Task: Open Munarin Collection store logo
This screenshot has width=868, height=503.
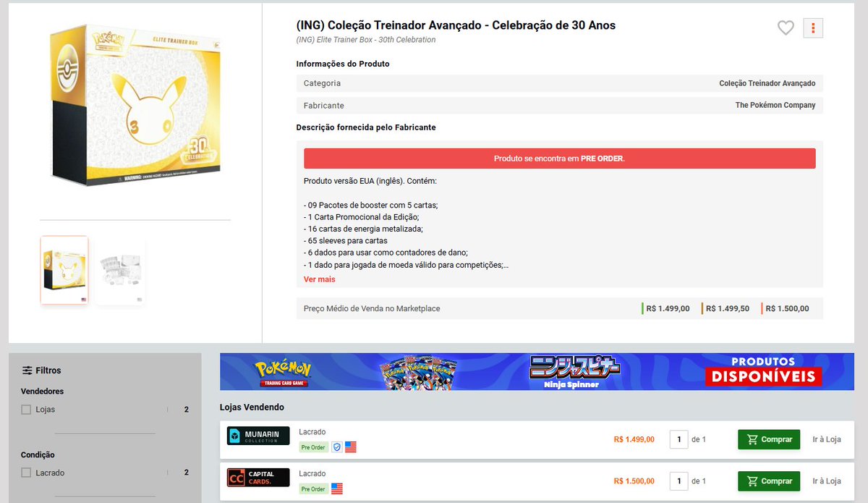Action: click(x=258, y=436)
